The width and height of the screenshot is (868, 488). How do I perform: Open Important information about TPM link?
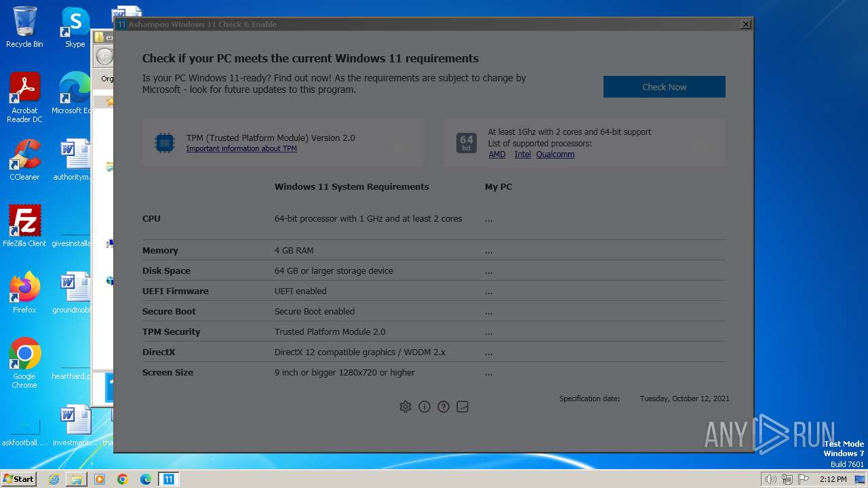(241, 148)
